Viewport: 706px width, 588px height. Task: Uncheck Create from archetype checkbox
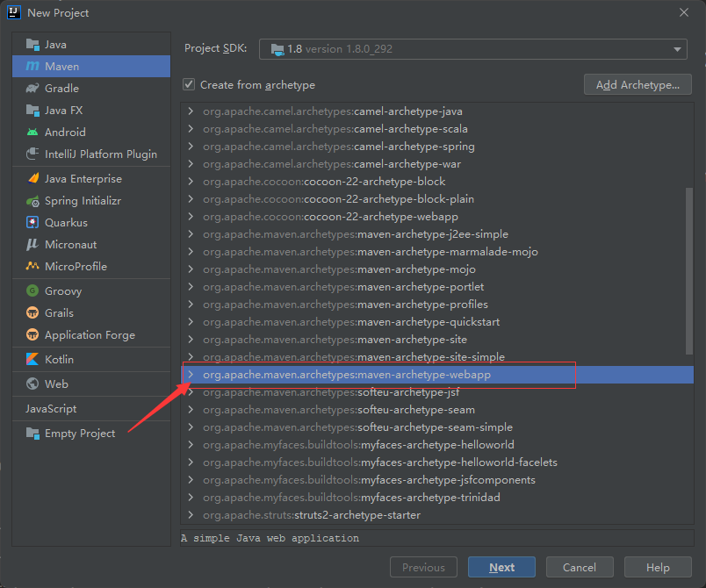coord(189,84)
